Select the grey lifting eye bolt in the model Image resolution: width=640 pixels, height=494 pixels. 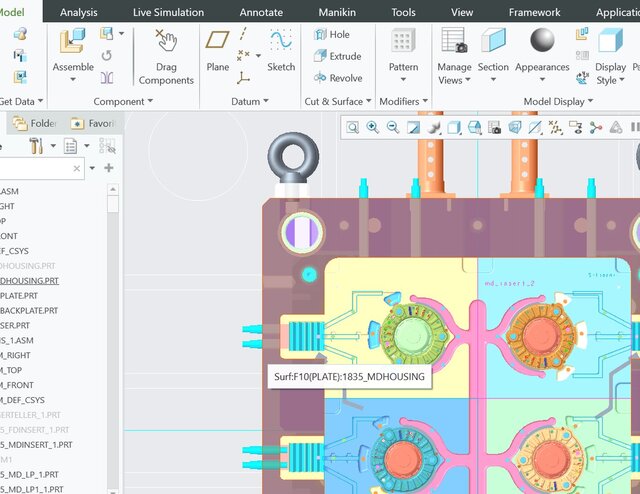293,158
